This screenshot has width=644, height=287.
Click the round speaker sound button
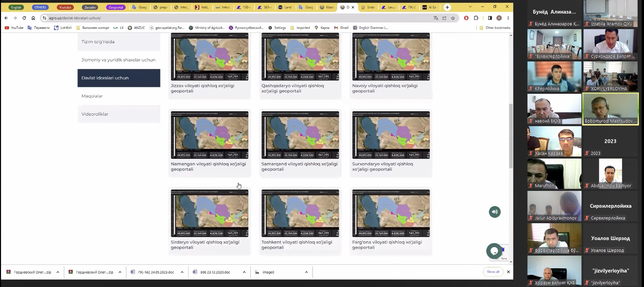point(495,212)
